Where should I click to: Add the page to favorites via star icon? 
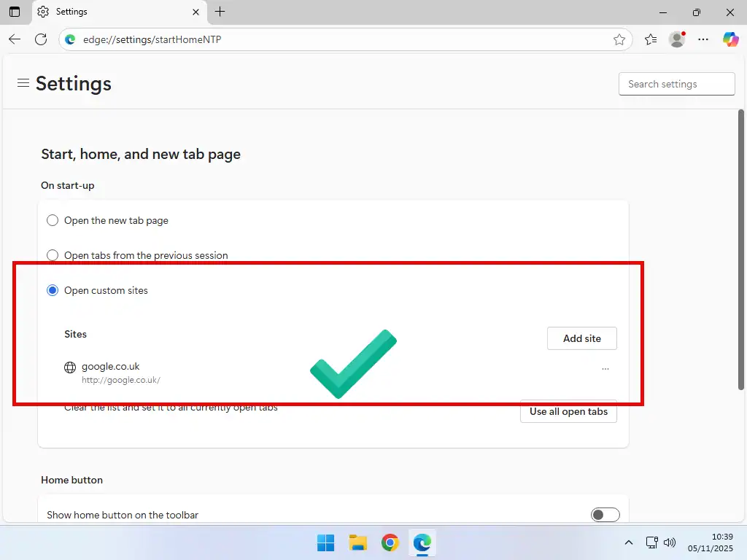620,39
